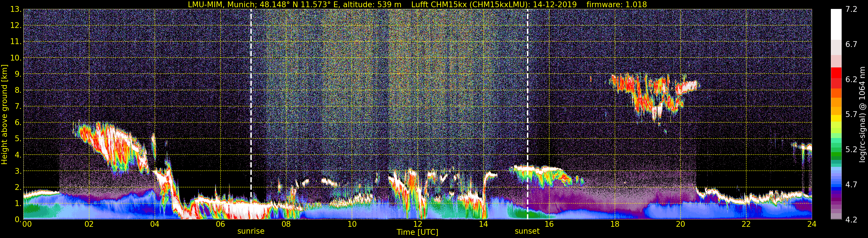
Task: Click the '14' time tick label
Action: click(x=483, y=224)
